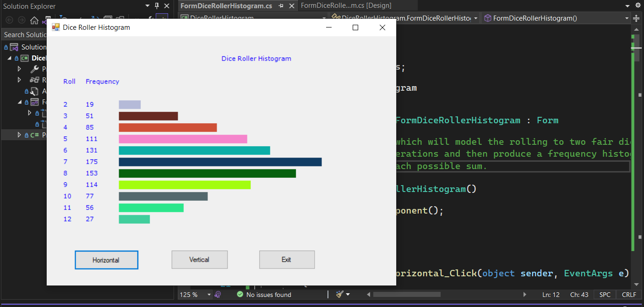Image resolution: width=644 pixels, height=307 pixels.
Task: Expand the Properties node in Solution Explorer
Action: point(19,69)
